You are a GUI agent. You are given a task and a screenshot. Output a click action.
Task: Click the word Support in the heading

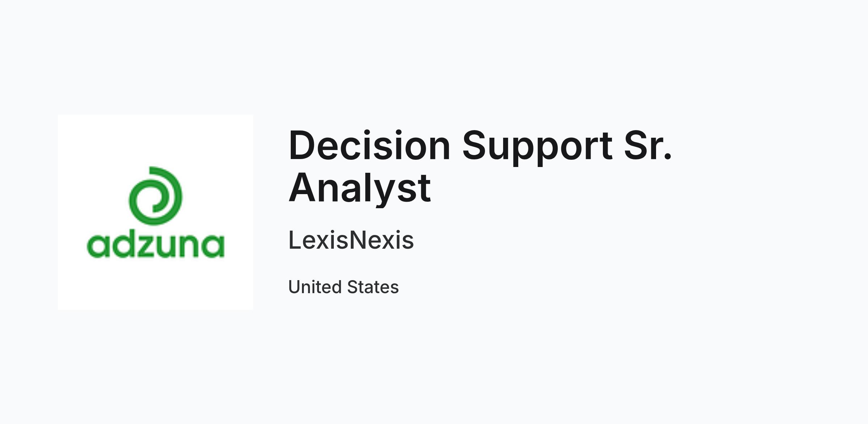(x=537, y=146)
